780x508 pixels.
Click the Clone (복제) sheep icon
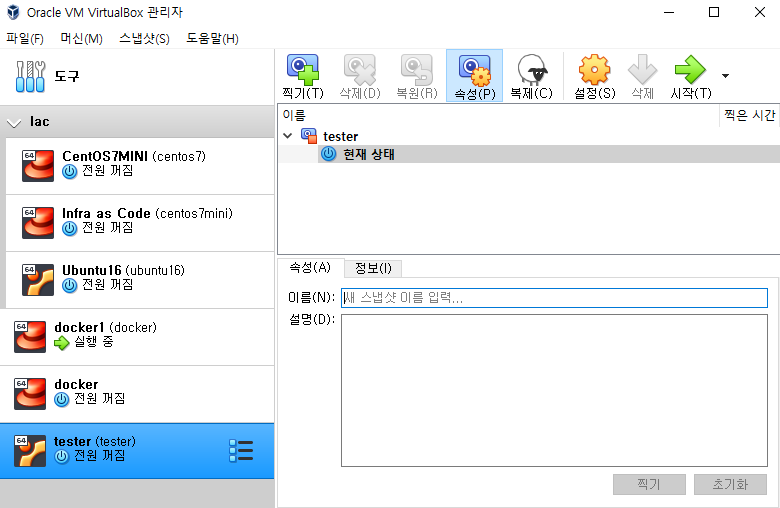pos(532,70)
